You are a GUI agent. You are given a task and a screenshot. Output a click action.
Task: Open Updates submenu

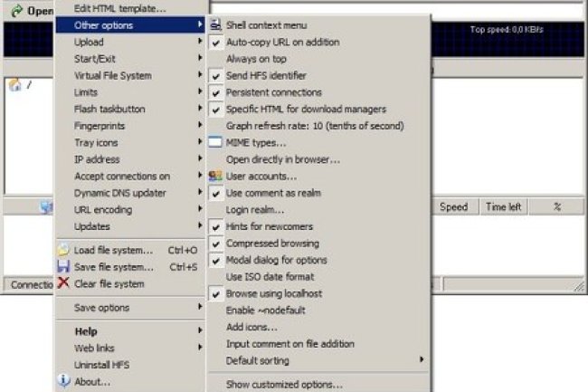[130, 226]
